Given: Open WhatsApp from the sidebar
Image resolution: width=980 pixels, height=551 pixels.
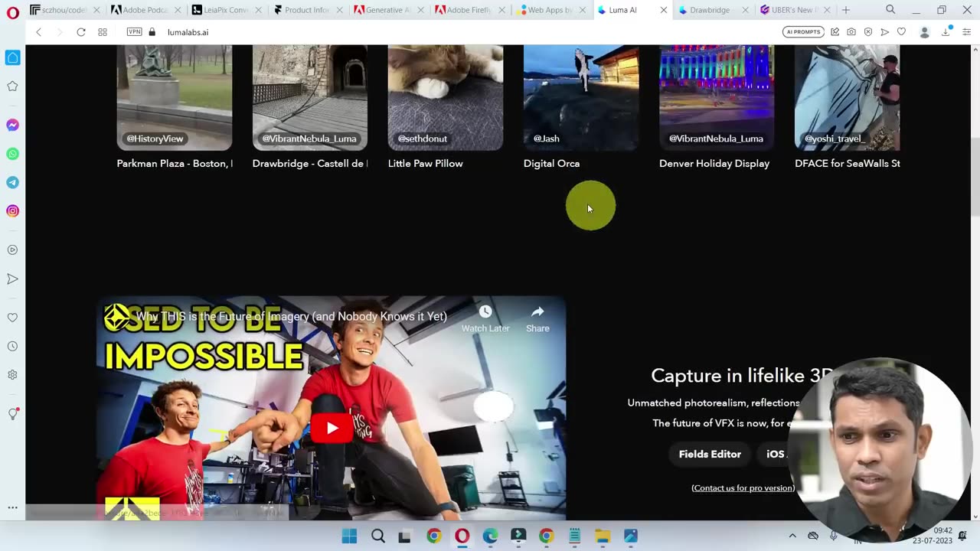Looking at the screenshot, I should pos(12,154).
